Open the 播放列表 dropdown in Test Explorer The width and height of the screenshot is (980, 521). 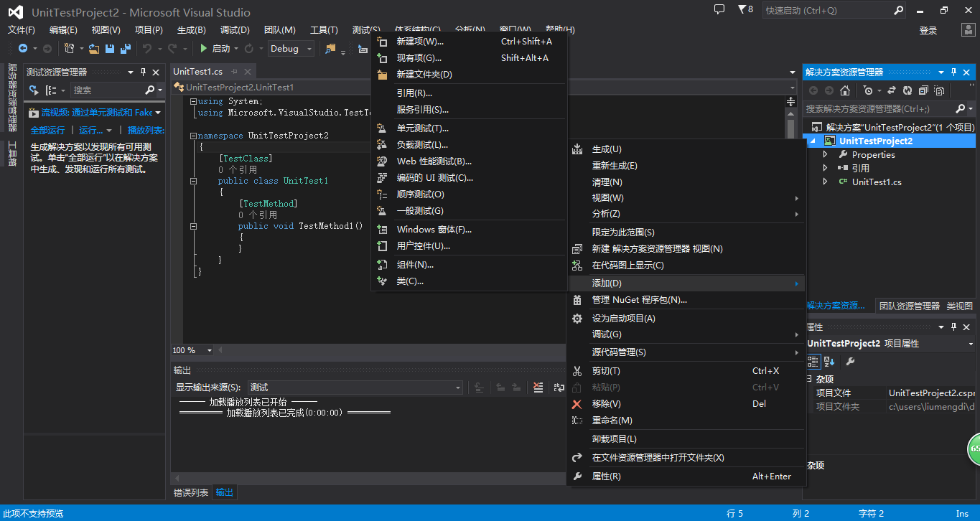click(x=146, y=130)
